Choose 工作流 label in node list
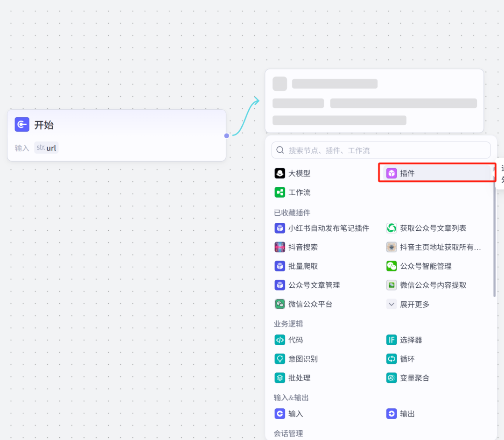 [x=299, y=192]
